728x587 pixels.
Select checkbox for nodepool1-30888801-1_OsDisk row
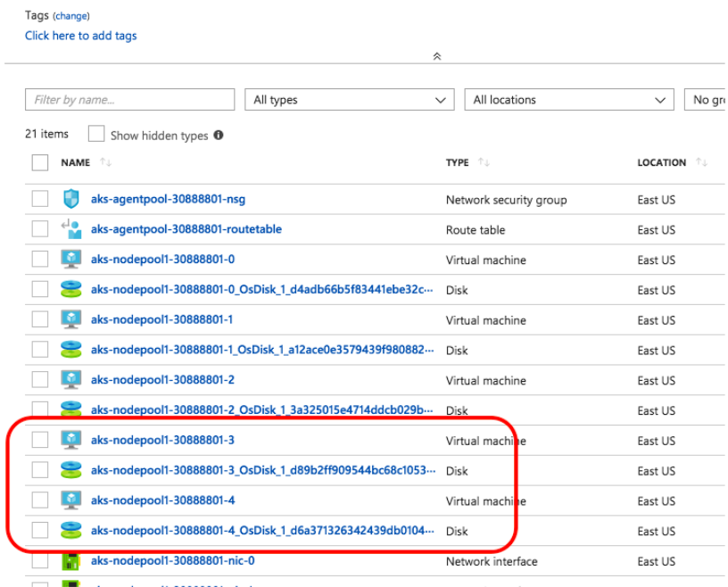click(40, 349)
